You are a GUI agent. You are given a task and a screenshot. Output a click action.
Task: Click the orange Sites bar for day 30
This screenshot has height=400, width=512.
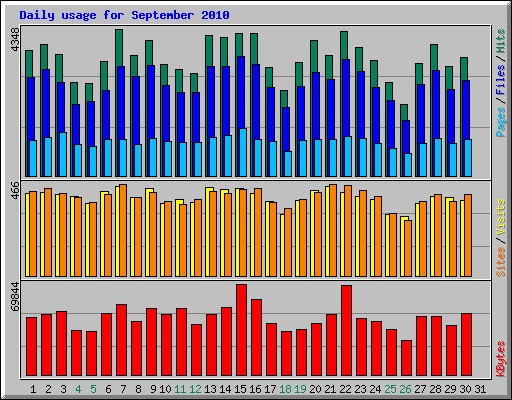coord(468,235)
